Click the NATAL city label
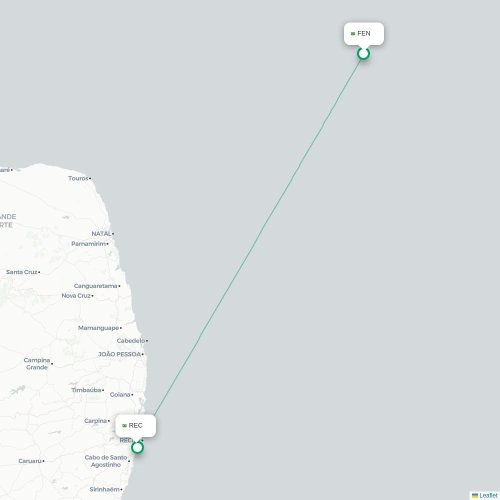The width and height of the screenshot is (500, 500). [x=101, y=234]
